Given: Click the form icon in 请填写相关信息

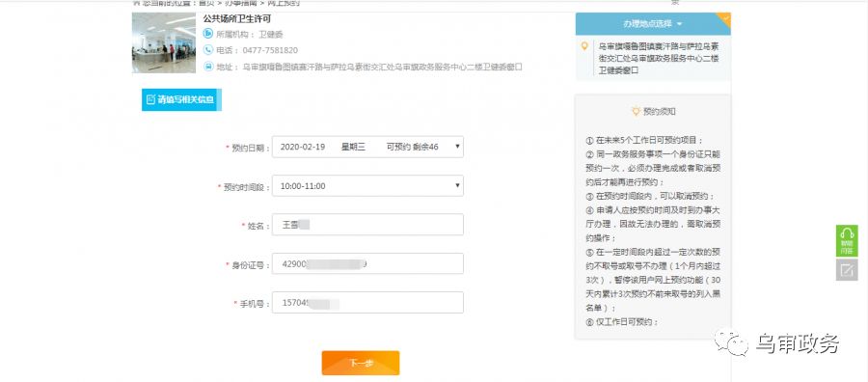Looking at the screenshot, I should pos(150,99).
